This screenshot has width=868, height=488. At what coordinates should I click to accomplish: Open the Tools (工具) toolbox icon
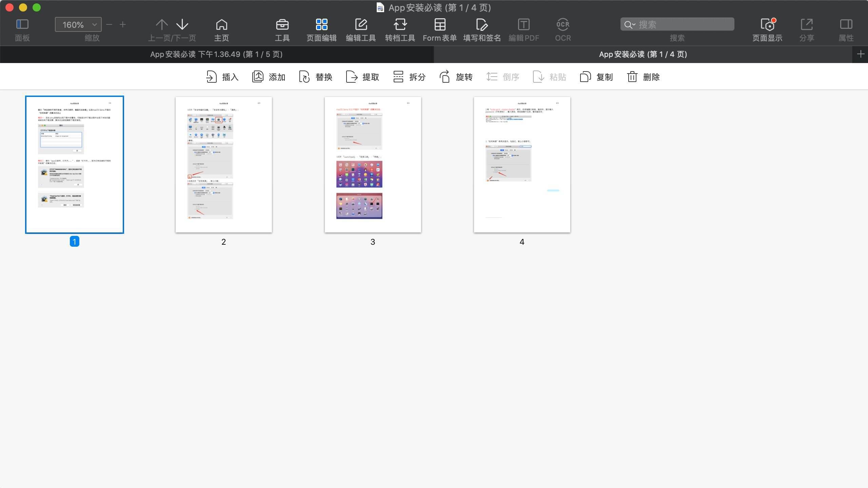click(x=282, y=24)
